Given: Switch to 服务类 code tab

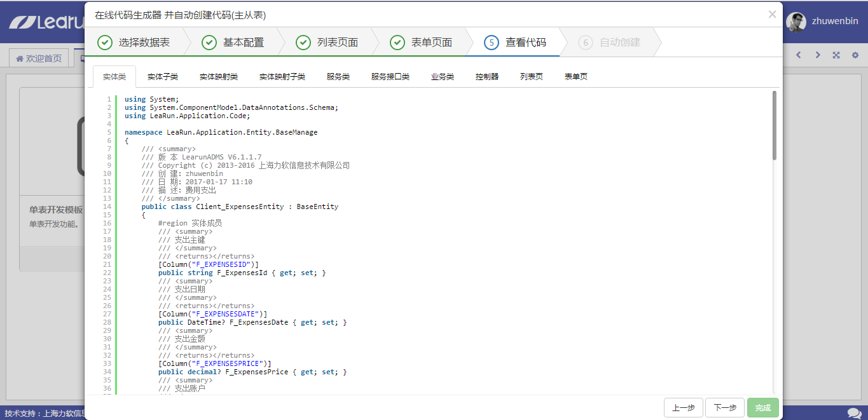Looking at the screenshot, I should [x=338, y=77].
